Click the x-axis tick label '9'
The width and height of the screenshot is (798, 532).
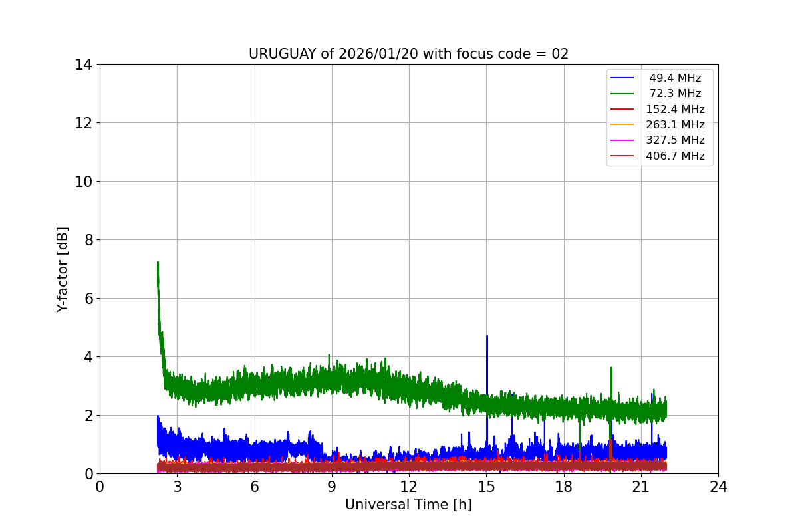[332, 487]
